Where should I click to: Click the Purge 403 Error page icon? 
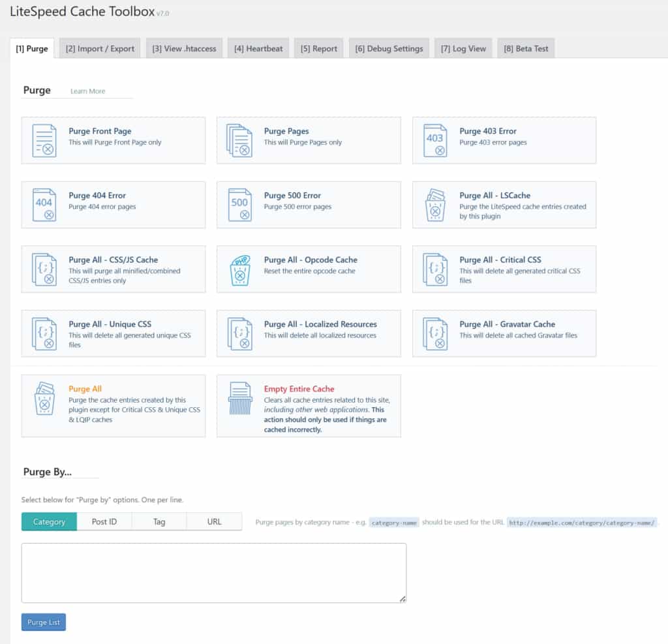(x=435, y=140)
